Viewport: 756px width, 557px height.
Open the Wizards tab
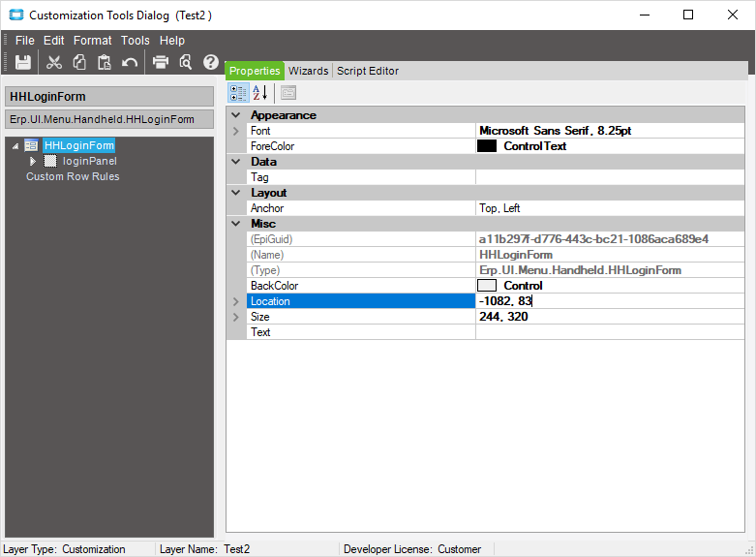(x=308, y=71)
